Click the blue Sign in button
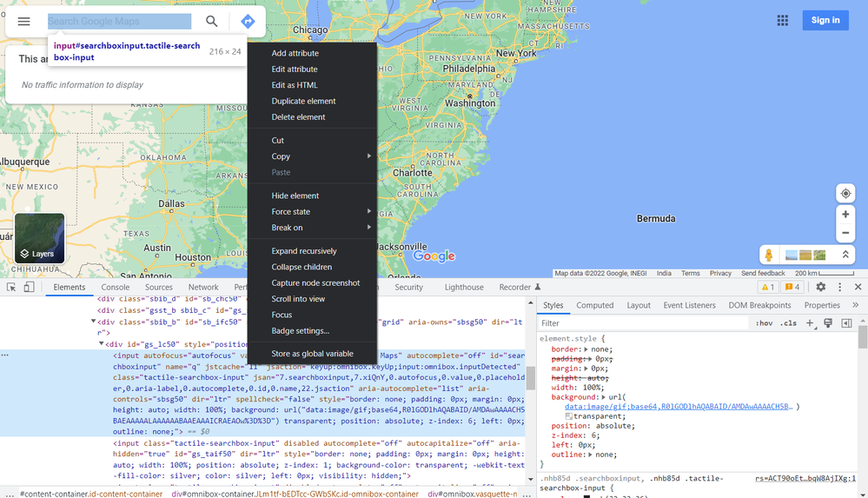The width and height of the screenshot is (868, 498). pos(825,20)
